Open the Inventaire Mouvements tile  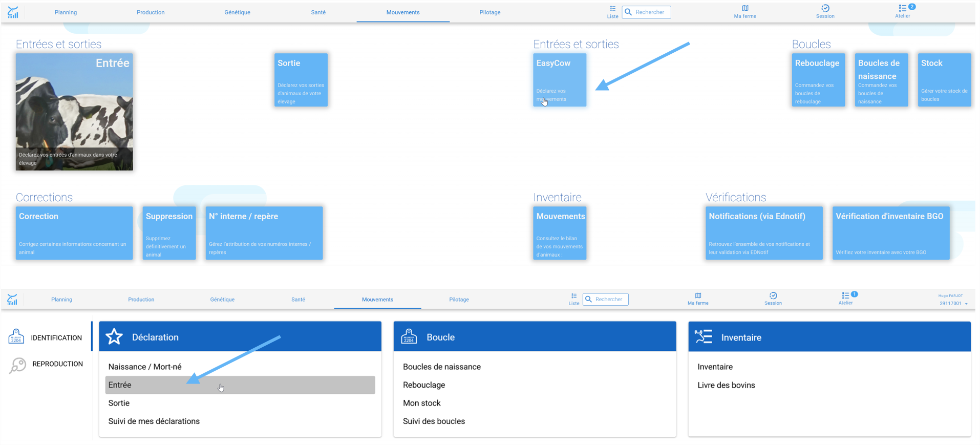point(560,233)
